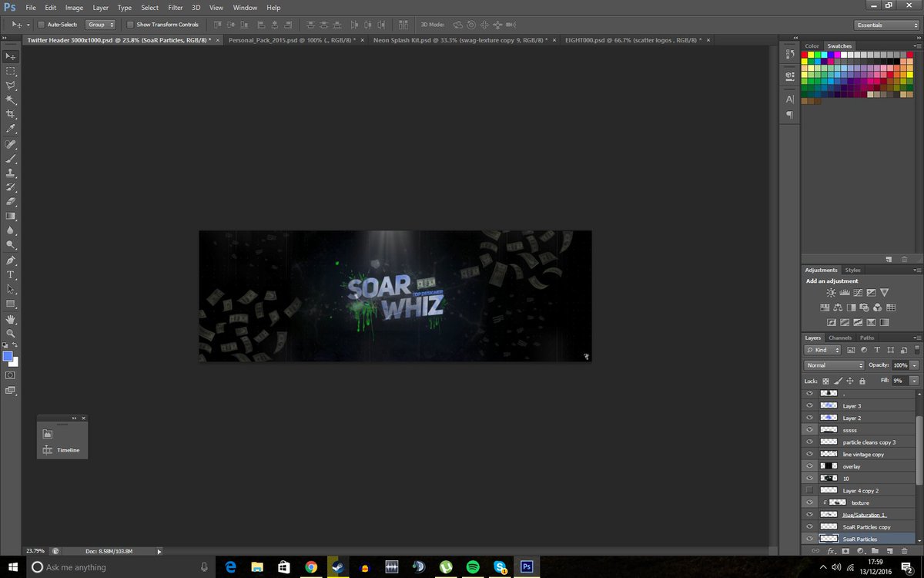The image size is (924, 578).
Task: Open the layer styles fx menu
Action: 830,550
